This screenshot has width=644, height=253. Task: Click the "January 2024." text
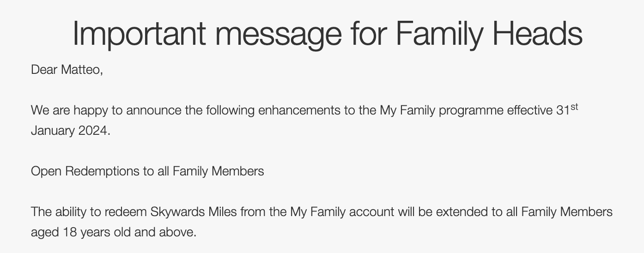tap(71, 131)
